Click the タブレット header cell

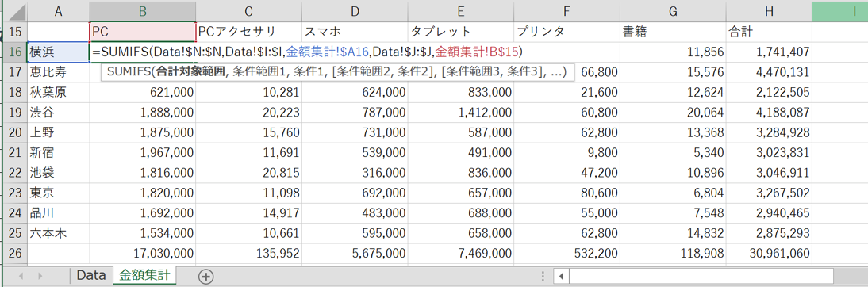[x=460, y=32]
